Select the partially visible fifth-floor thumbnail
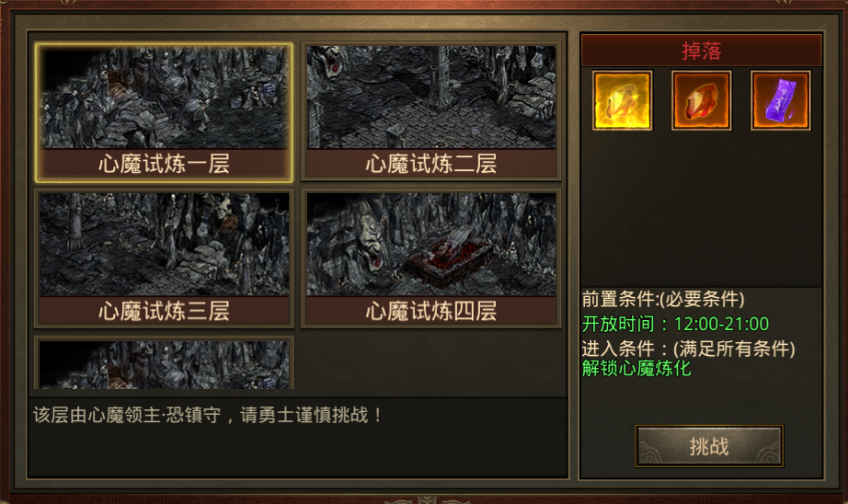Image resolution: width=848 pixels, height=504 pixels. tap(164, 364)
